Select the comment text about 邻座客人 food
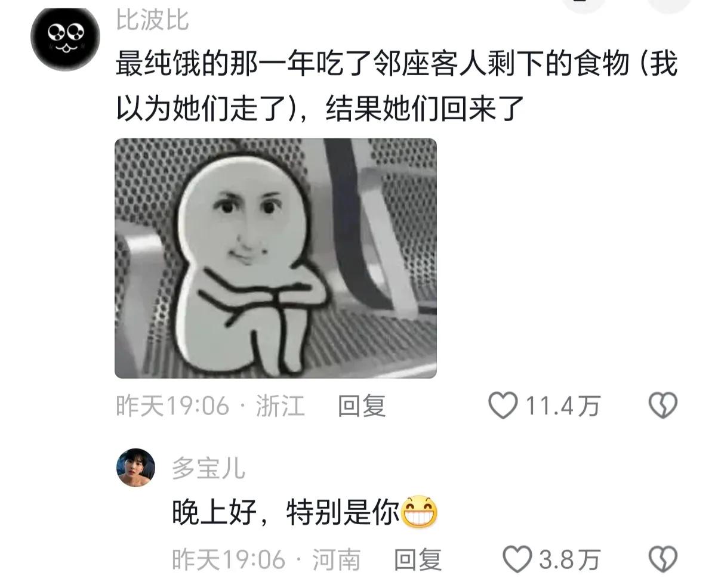715x588 pixels. 396,86
